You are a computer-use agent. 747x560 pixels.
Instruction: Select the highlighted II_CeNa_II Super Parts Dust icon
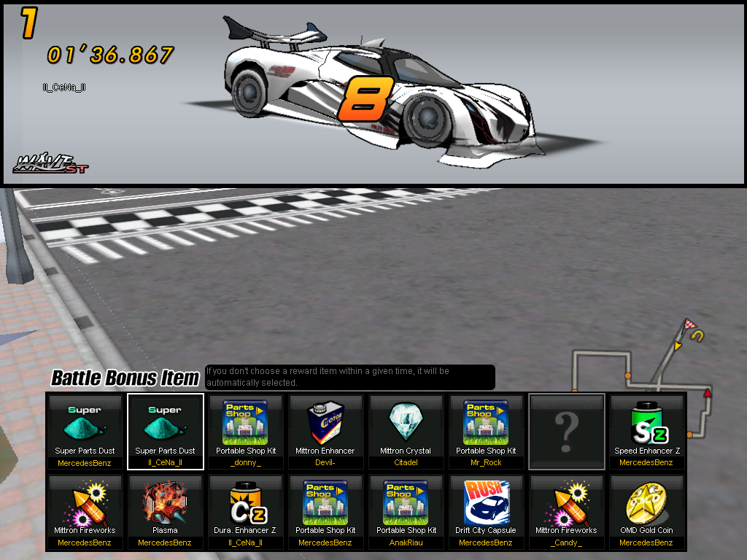pyautogui.click(x=165, y=423)
